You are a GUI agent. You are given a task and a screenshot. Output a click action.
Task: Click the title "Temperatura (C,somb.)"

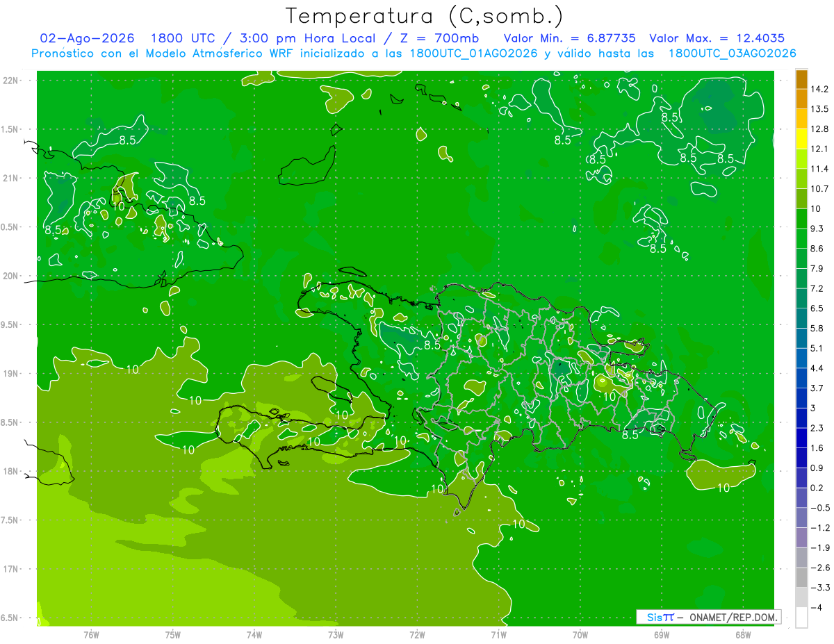click(x=424, y=16)
